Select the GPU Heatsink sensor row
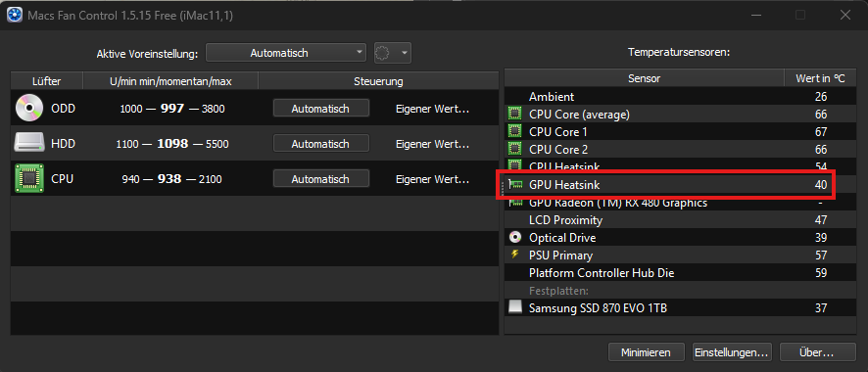The image size is (868, 372). pyautogui.click(x=680, y=185)
